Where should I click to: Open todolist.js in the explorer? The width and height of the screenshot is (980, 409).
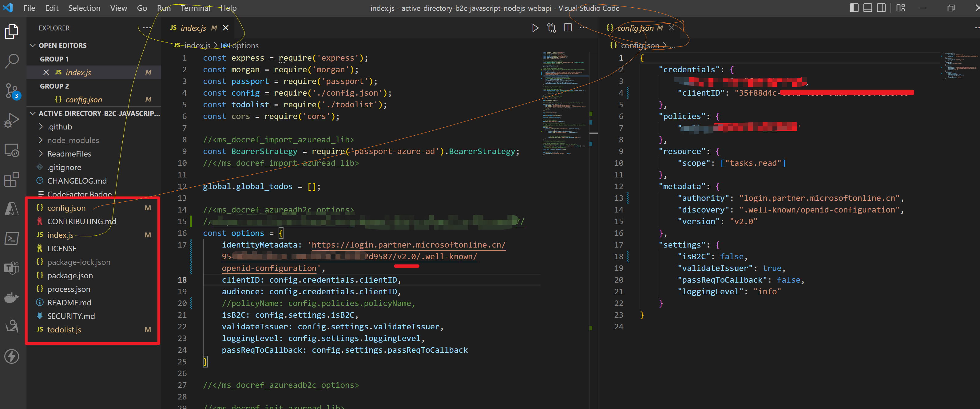click(64, 329)
